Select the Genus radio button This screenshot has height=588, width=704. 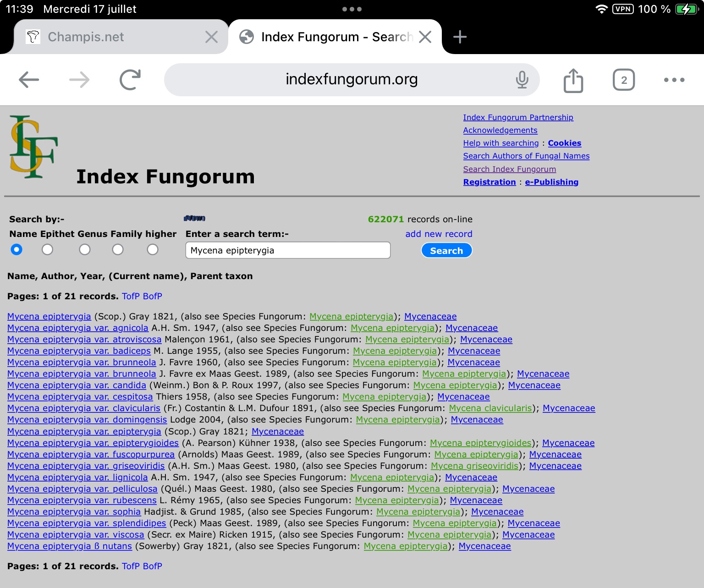pos(85,249)
